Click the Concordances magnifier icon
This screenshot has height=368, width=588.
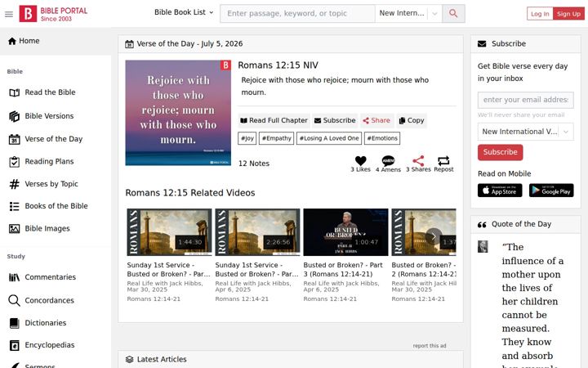14,300
